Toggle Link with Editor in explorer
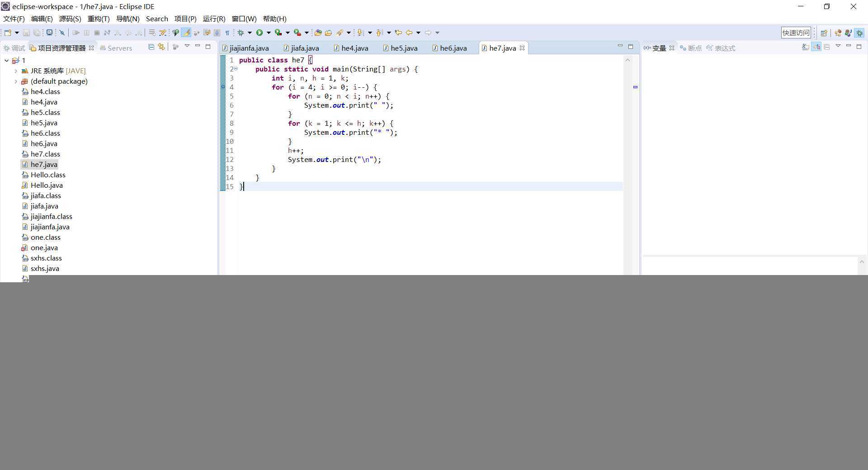The image size is (868, 470). click(161, 47)
